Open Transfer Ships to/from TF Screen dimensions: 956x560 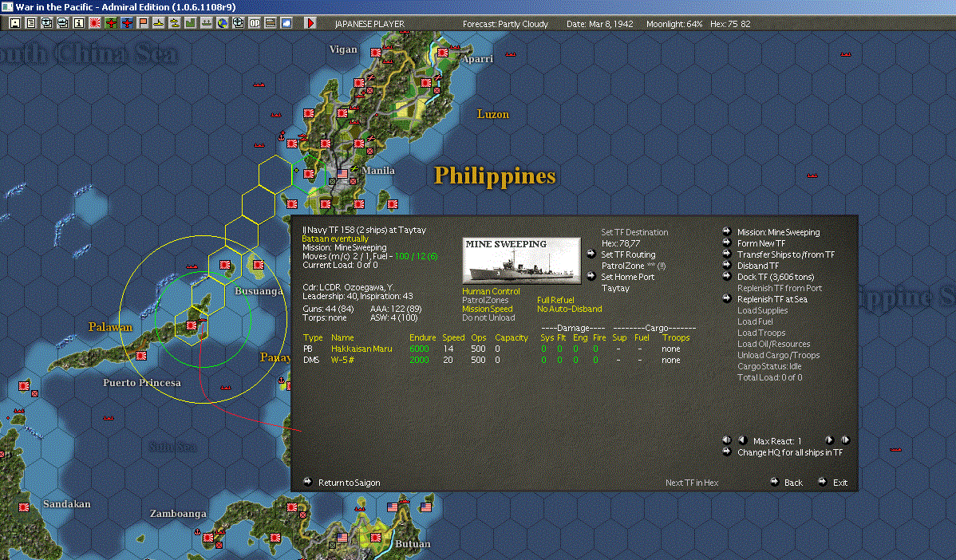[x=786, y=254]
